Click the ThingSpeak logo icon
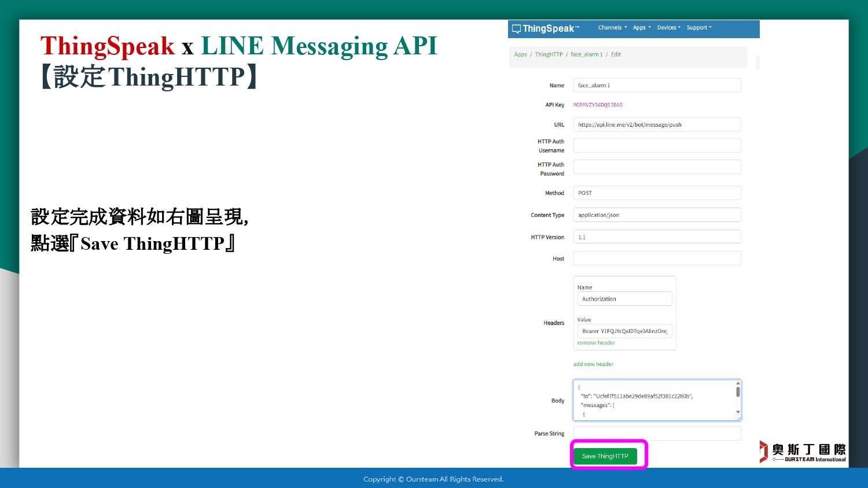This screenshot has height=488, width=868. pos(516,29)
